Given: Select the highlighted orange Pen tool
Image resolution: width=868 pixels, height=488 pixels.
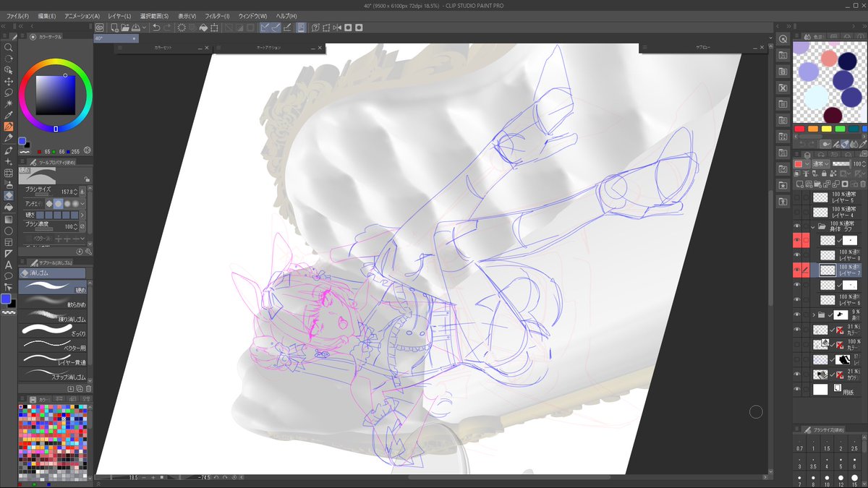Looking at the screenshot, I should pyautogui.click(x=9, y=127).
